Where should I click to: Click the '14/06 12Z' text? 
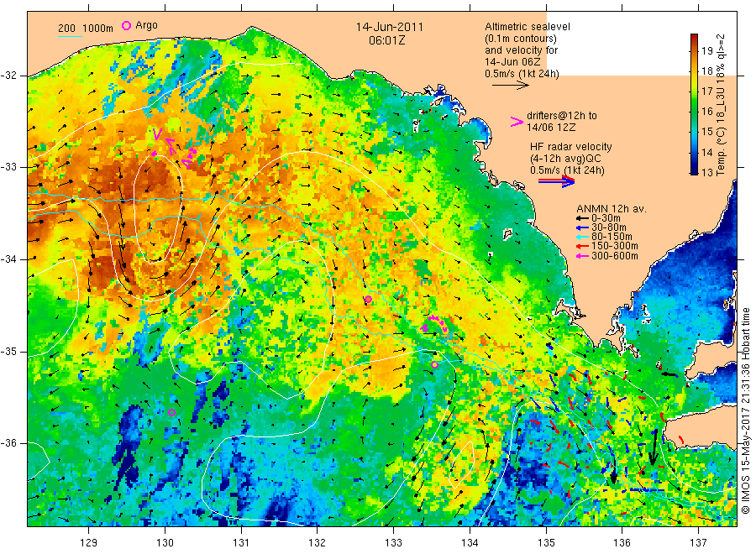[551, 128]
